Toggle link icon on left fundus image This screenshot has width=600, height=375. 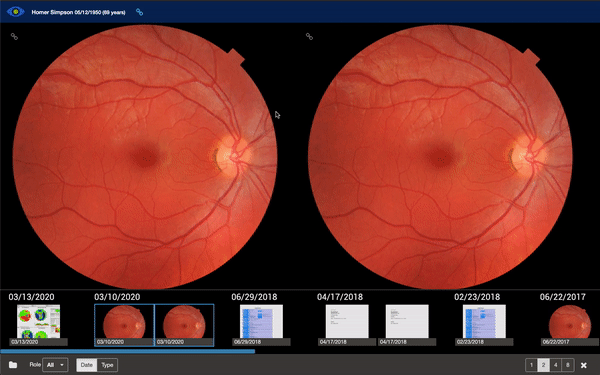(14, 36)
